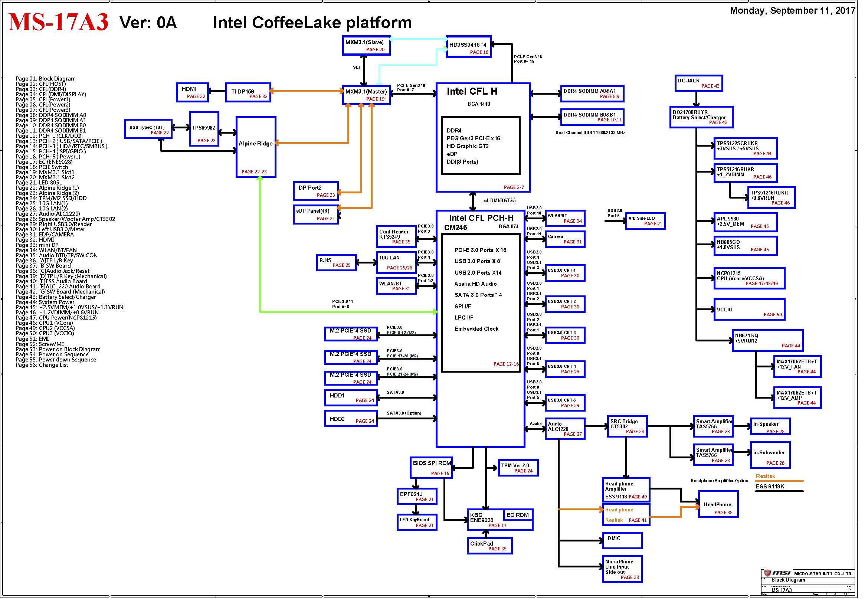
Task: Select the "USB3.0 CNT-3" block
Action: coord(565,335)
